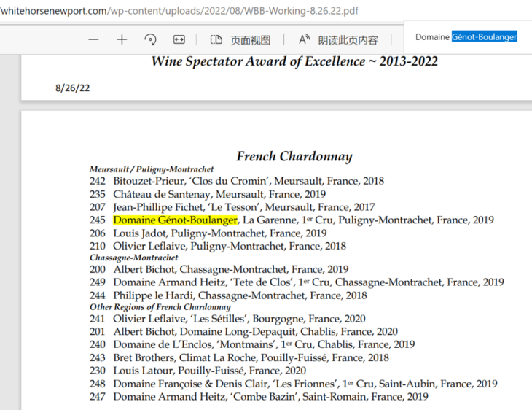This screenshot has height=410, width=532.
Task: Click the fit to width icon
Action: coord(179,39)
